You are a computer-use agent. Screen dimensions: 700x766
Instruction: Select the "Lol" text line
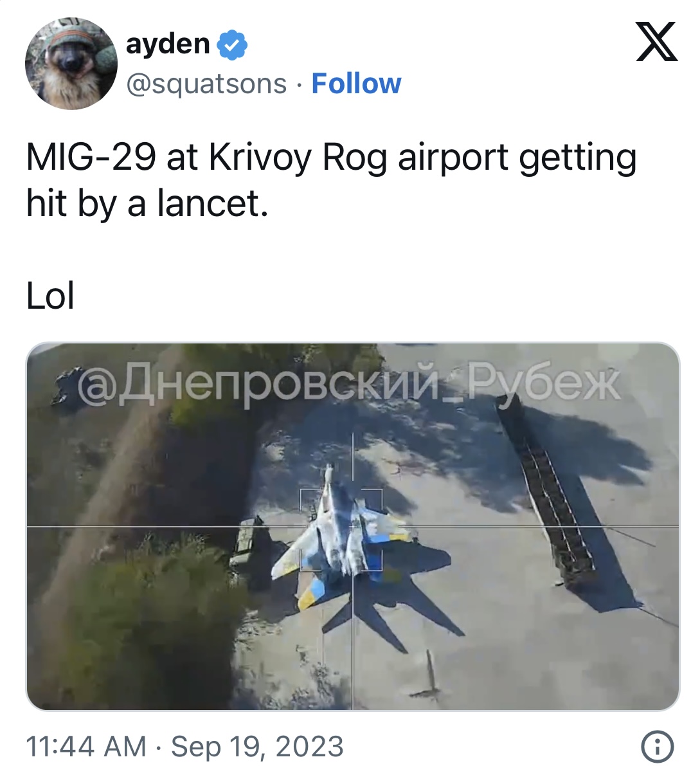pos(50,296)
